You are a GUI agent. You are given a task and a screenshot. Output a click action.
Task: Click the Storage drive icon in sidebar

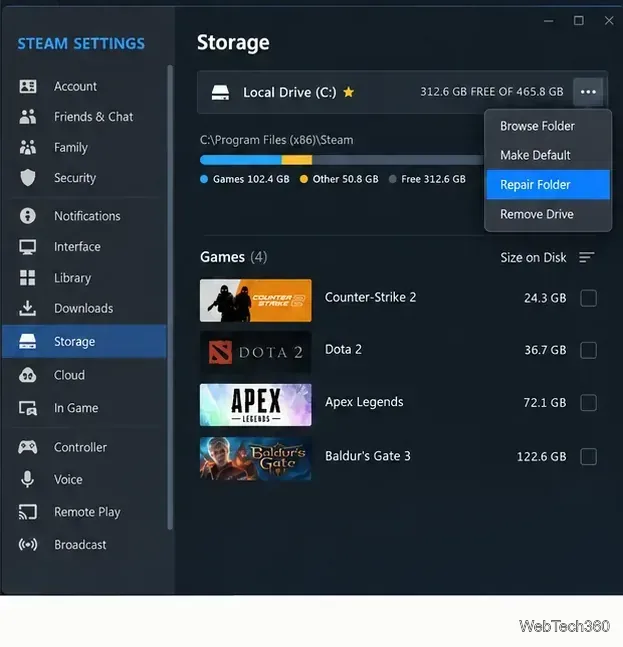pos(28,341)
